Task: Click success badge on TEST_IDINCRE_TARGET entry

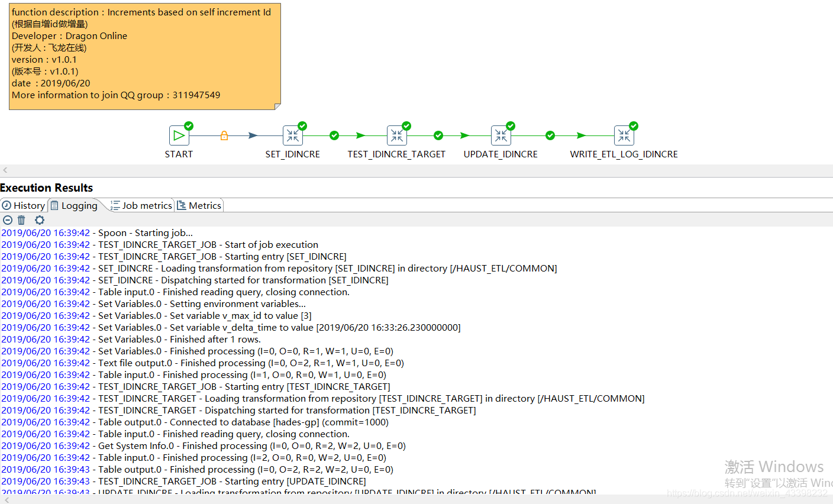Action: tap(406, 125)
